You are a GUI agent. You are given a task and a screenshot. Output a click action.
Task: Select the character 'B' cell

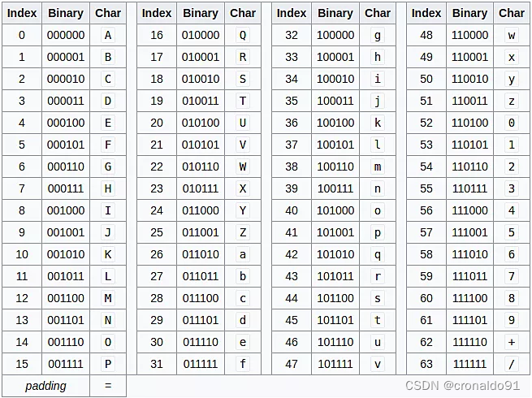pyautogui.click(x=108, y=57)
